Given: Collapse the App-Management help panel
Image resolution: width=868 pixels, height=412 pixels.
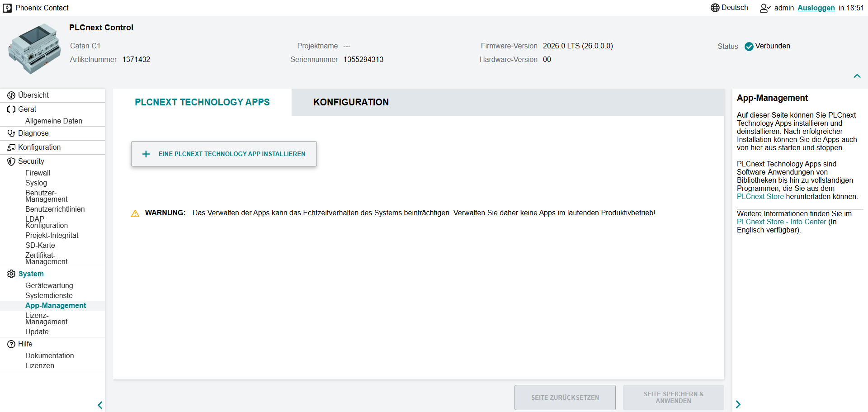Looking at the screenshot, I should pyautogui.click(x=738, y=404).
